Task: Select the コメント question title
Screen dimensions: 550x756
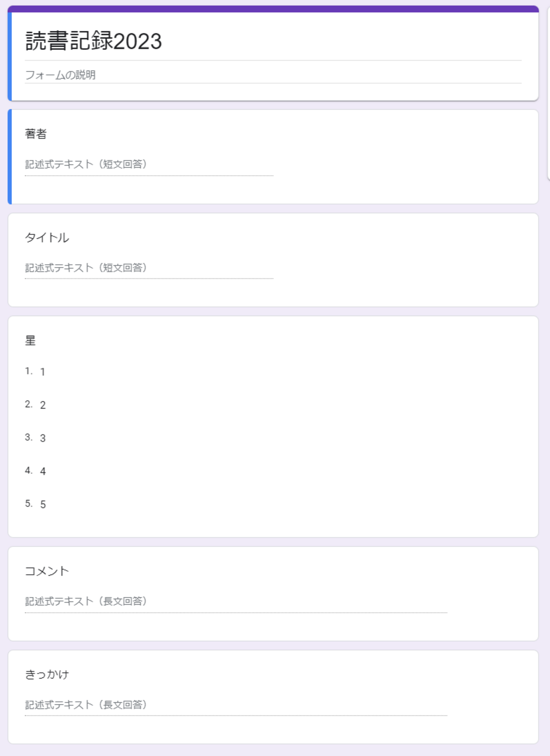Action: click(x=47, y=571)
